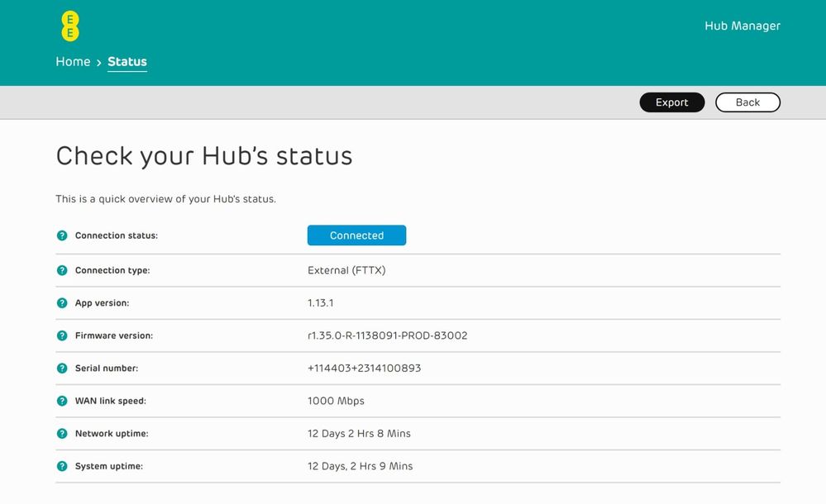Viewport: 826px width, 504px height.
Task: Click the question mark next to Connection type
Action: (61, 270)
